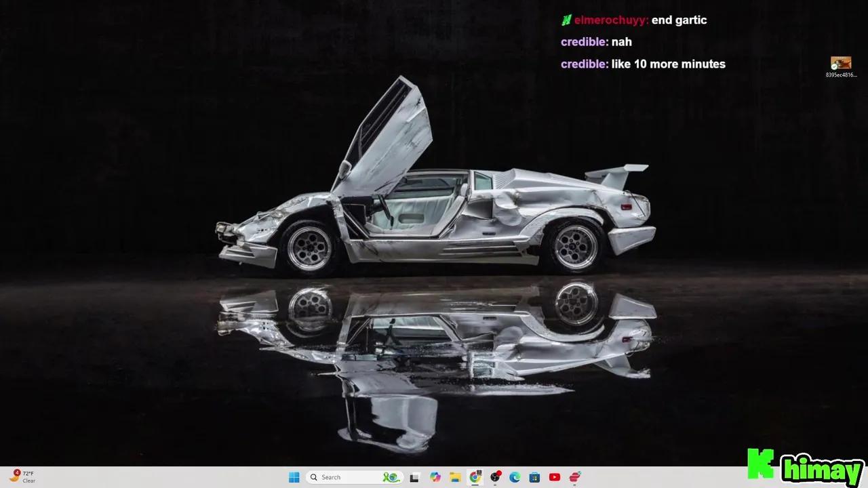Open Task View from the taskbar

(x=414, y=477)
